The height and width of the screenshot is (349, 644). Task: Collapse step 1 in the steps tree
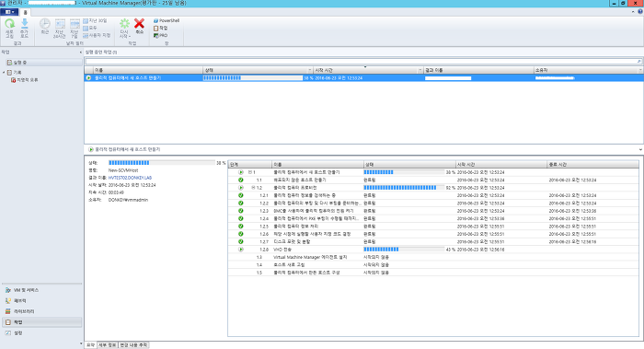(250, 172)
